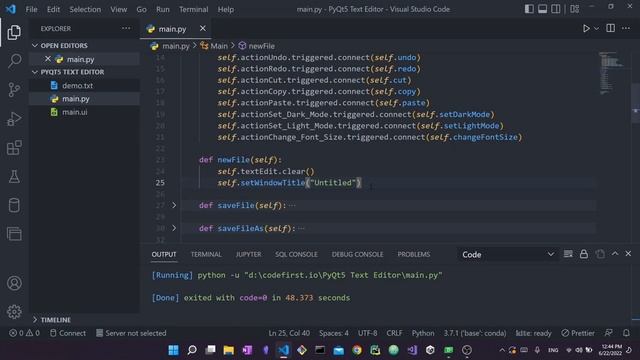The width and height of the screenshot is (640, 360).
Task: Open Windows Start menu on taskbar
Action: [173, 350]
